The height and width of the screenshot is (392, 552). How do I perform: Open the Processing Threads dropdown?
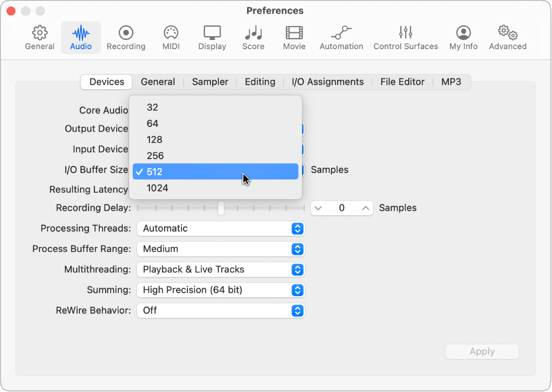(x=221, y=228)
